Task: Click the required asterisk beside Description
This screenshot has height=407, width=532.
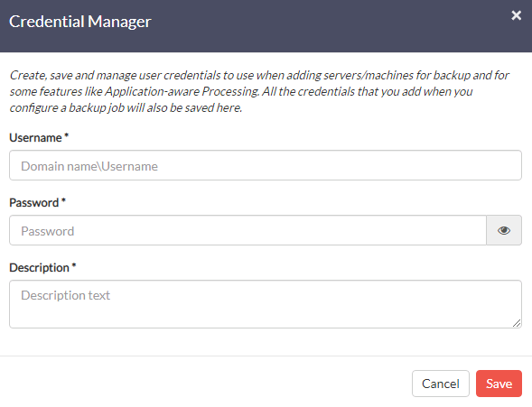Action: pyautogui.click(x=74, y=265)
